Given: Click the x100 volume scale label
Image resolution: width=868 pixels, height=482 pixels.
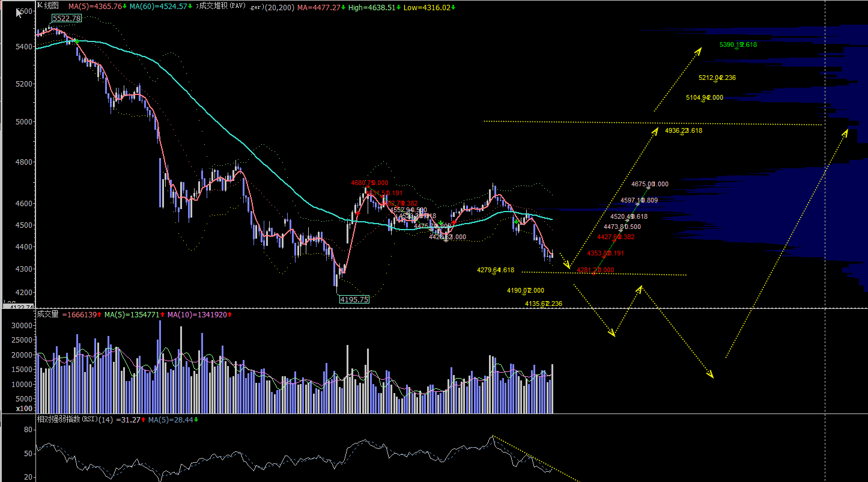Looking at the screenshot, I should [x=25, y=408].
